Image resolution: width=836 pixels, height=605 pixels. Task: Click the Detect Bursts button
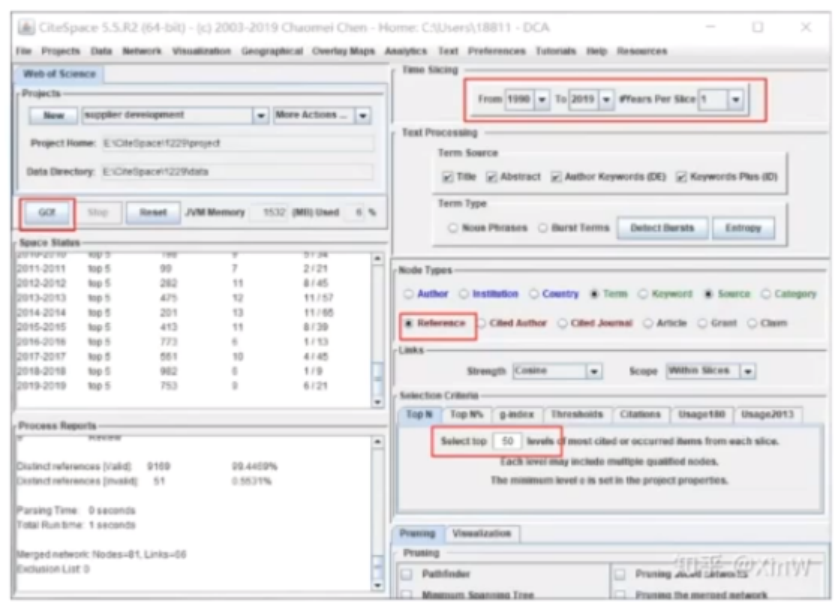662,228
